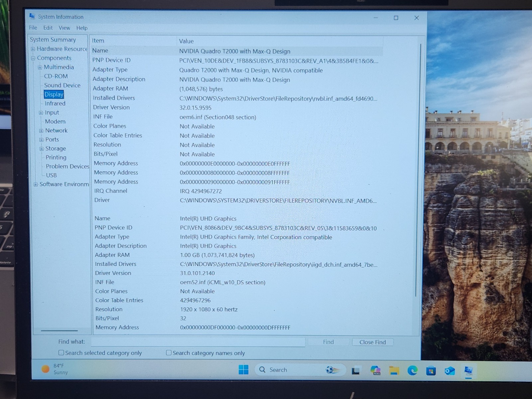Open File Explorer from the taskbar

(394, 370)
